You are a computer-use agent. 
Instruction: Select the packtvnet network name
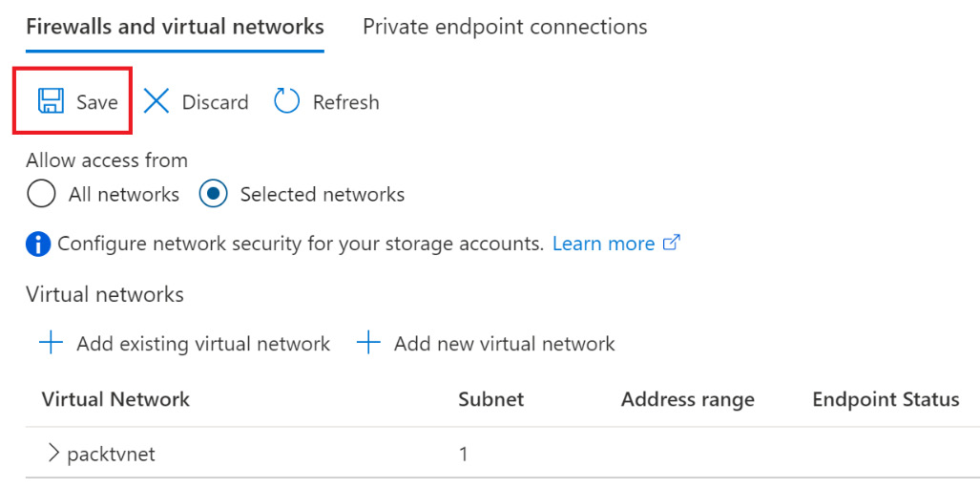111,455
